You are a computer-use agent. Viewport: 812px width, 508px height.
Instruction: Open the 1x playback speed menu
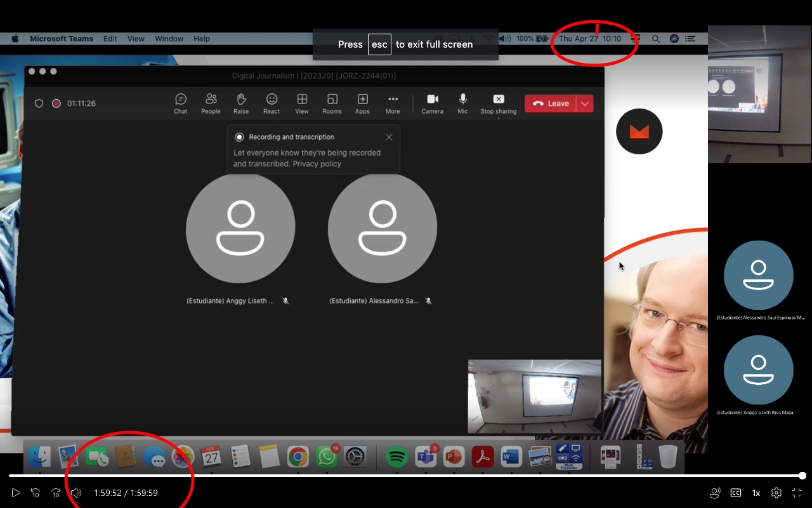pos(756,493)
